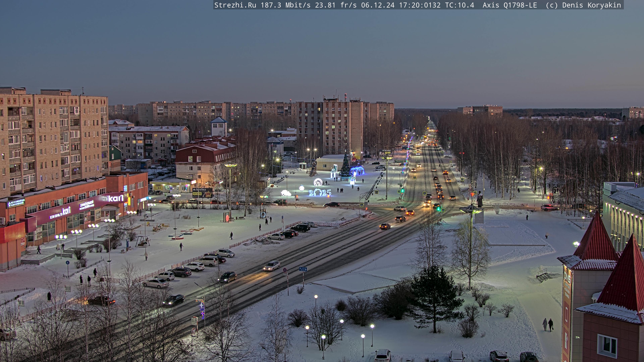The width and height of the screenshot is (644, 362).
Task: Click the "Strezhi.Ru" overlay text
Action: click(x=235, y=5)
